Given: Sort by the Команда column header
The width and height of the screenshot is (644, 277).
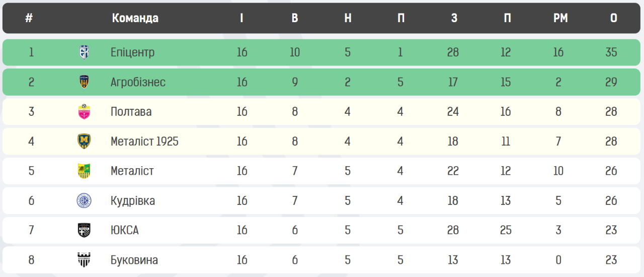Looking at the screenshot, I should coord(135,18).
